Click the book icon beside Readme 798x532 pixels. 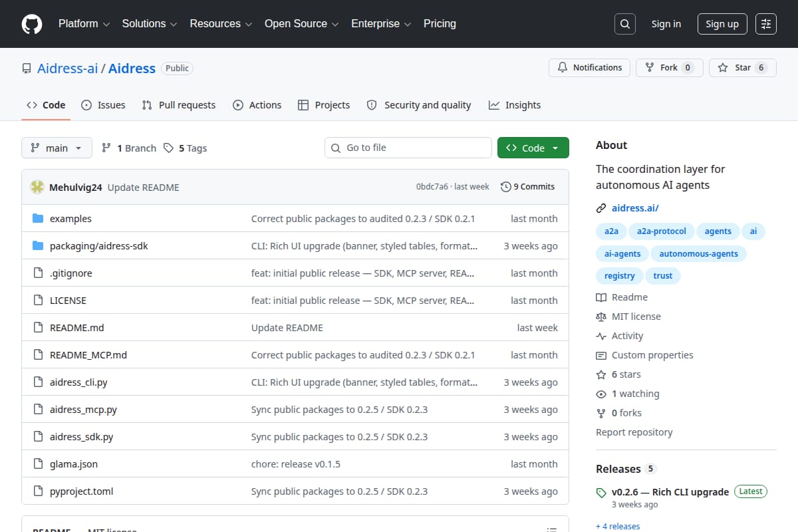[x=601, y=297]
